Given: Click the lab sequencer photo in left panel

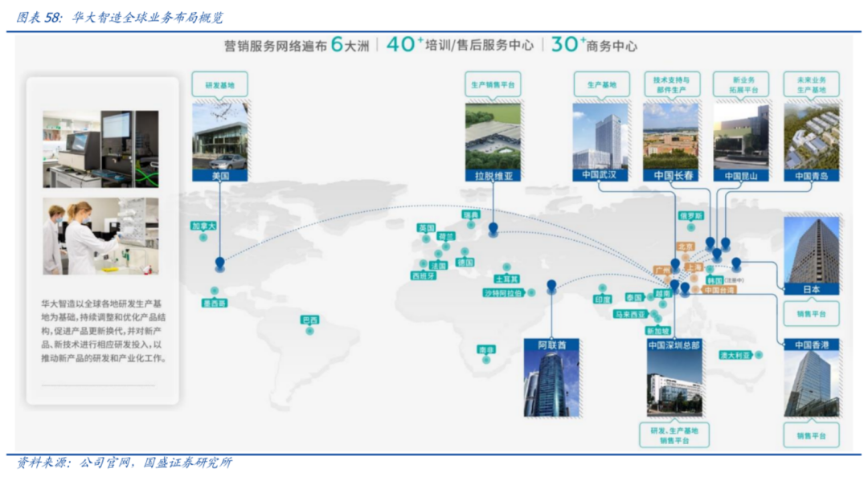Looking at the screenshot, I should pos(100,149).
